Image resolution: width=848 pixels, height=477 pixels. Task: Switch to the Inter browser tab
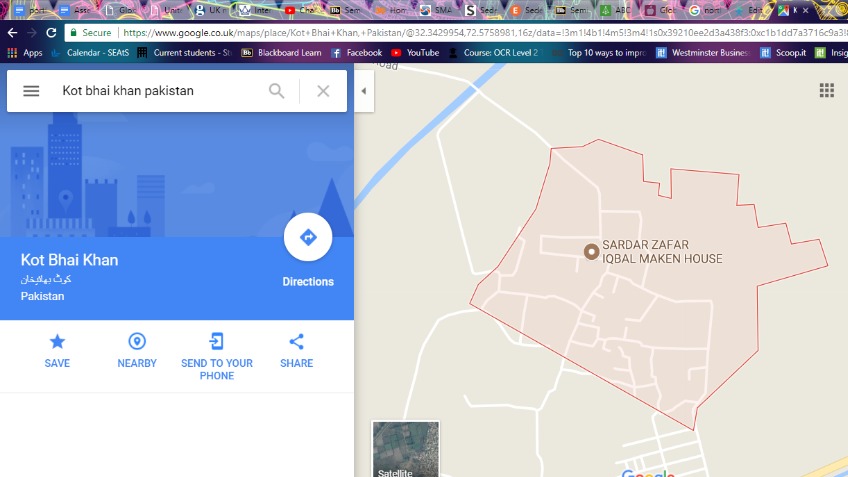click(256, 10)
